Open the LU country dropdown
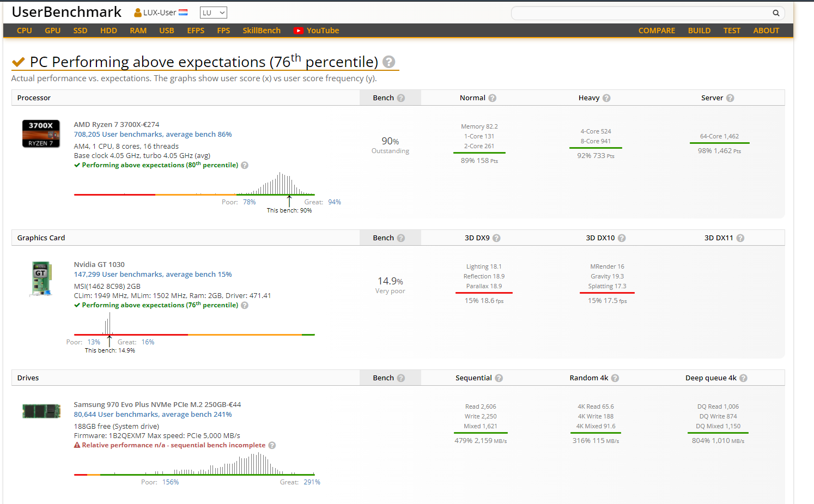Screen dimensions: 814x504 point(214,13)
